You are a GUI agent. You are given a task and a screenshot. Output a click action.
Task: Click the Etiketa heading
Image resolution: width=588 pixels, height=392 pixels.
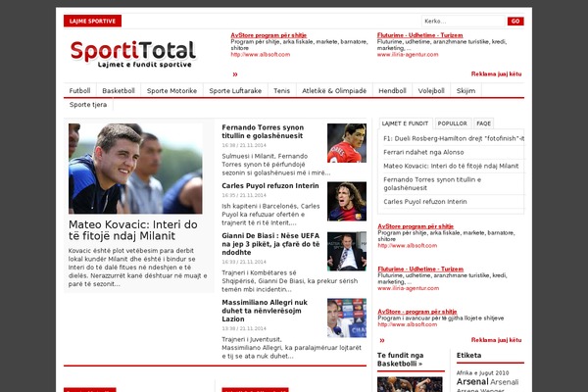click(x=468, y=355)
